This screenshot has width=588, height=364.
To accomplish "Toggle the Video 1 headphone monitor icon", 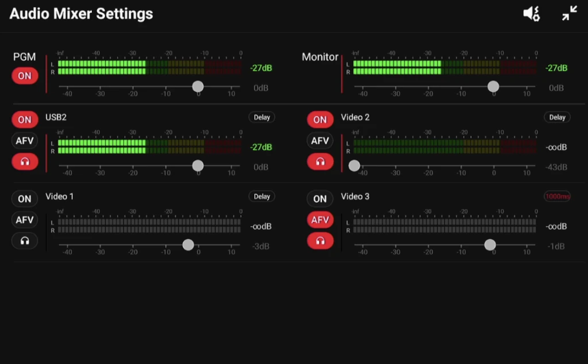I will [x=25, y=241].
